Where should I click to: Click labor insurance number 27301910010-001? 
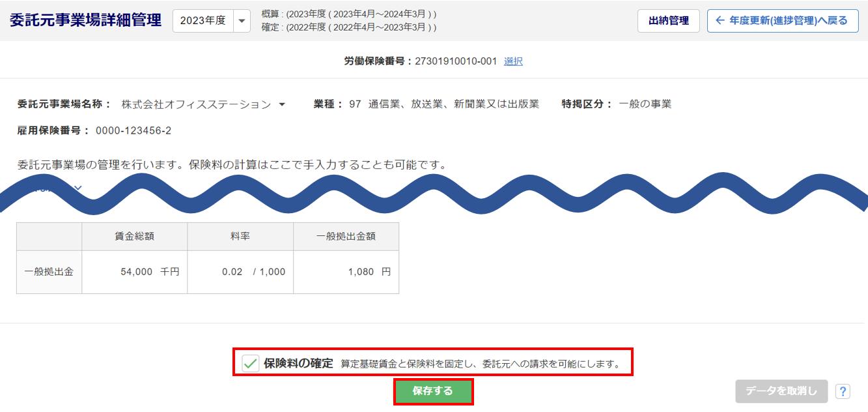pyautogui.click(x=456, y=61)
